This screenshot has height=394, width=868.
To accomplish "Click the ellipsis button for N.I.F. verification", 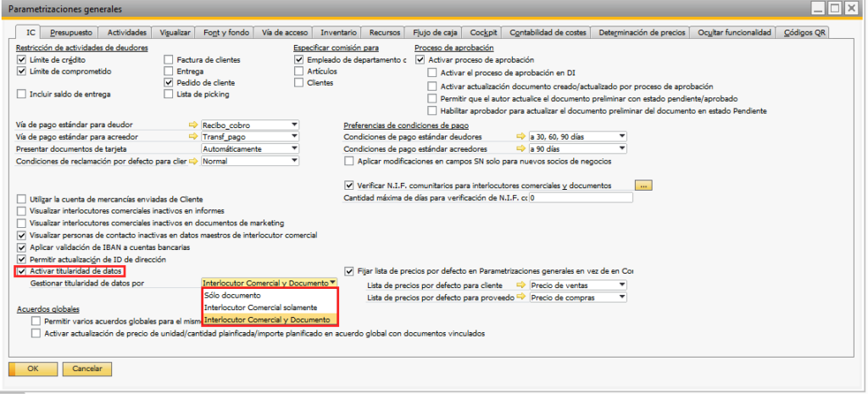I will (x=643, y=186).
